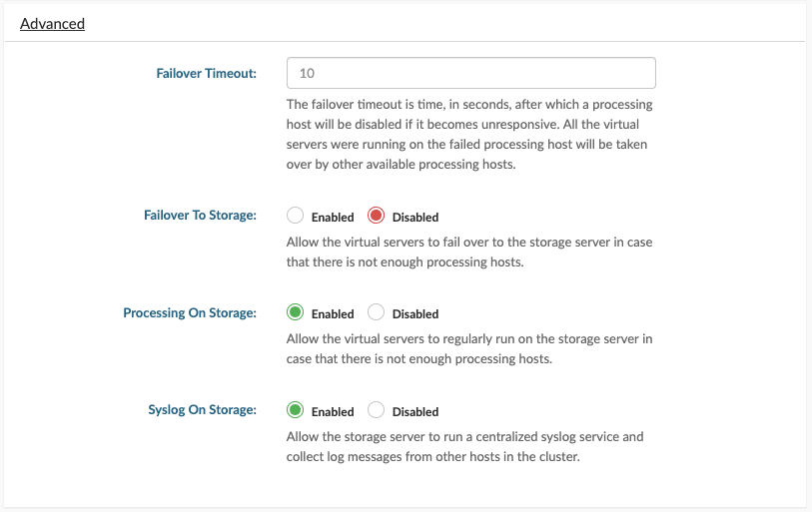Screen dimensions: 812x512
Task: Disable Processing On Storage radio option
Action: [x=376, y=312]
